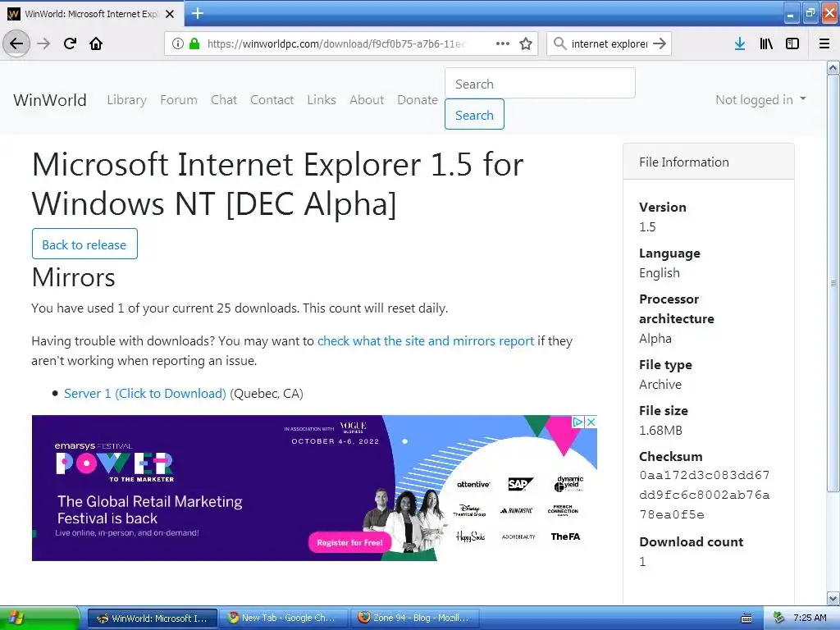This screenshot has height=630, width=840.
Task: Click the tray icon next to the clock
Action: (779, 619)
